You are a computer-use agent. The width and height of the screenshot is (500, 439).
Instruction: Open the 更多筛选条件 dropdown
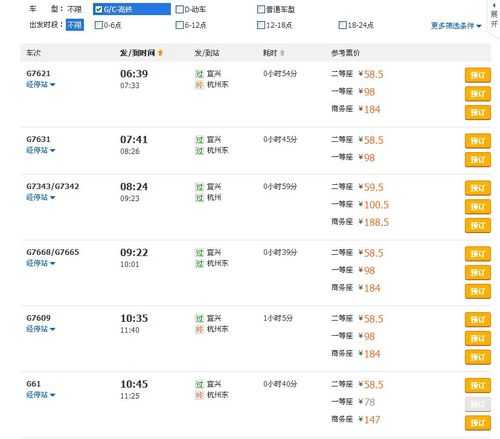point(456,26)
